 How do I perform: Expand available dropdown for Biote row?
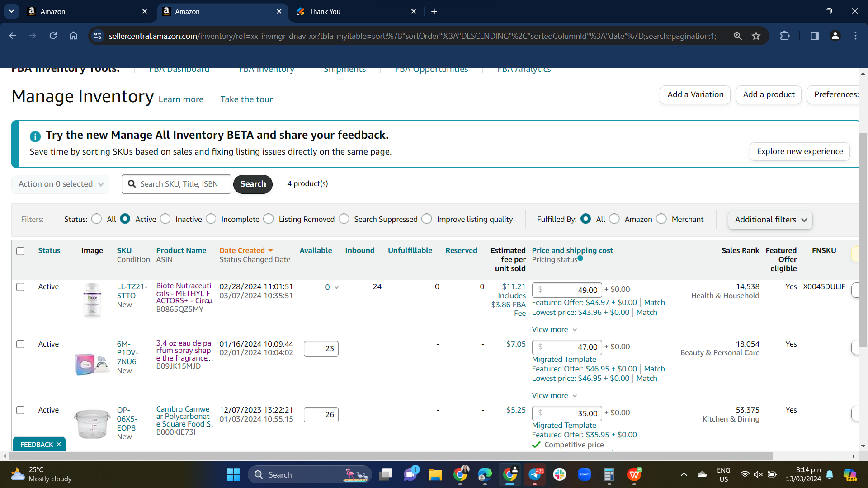click(336, 287)
